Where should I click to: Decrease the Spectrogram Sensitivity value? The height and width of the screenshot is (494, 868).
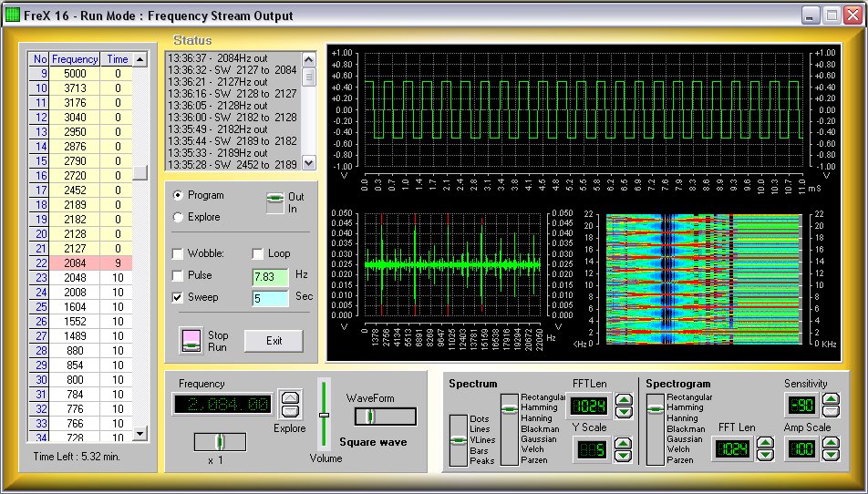point(831,412)
